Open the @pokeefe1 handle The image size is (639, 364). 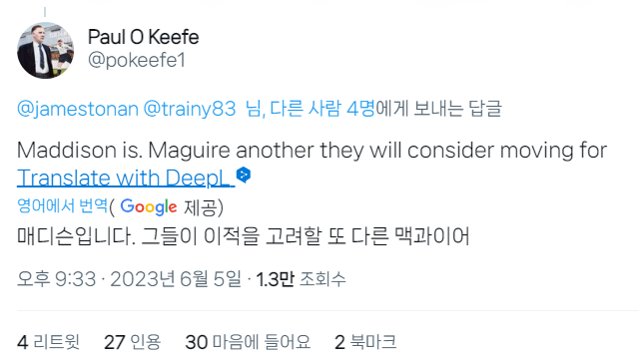(137, 60)
